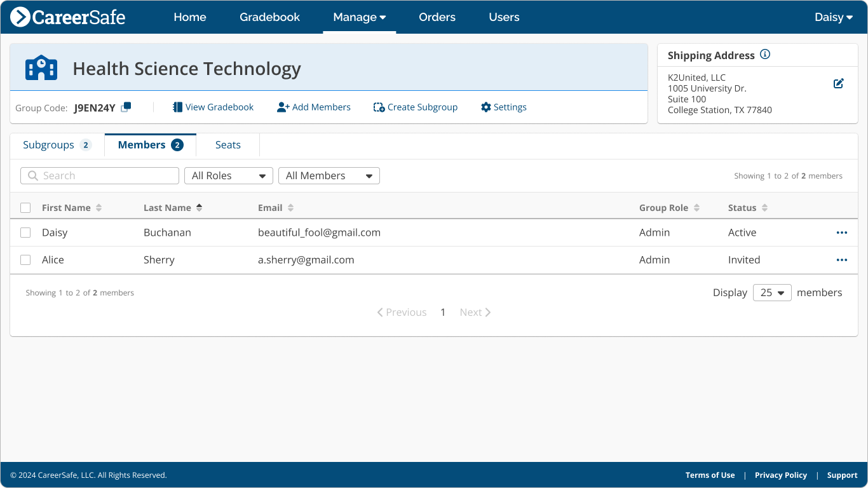Viewport: 868px width, 488px height.
Task: Open the View Gradebook icon
Action: coord(177,107)
